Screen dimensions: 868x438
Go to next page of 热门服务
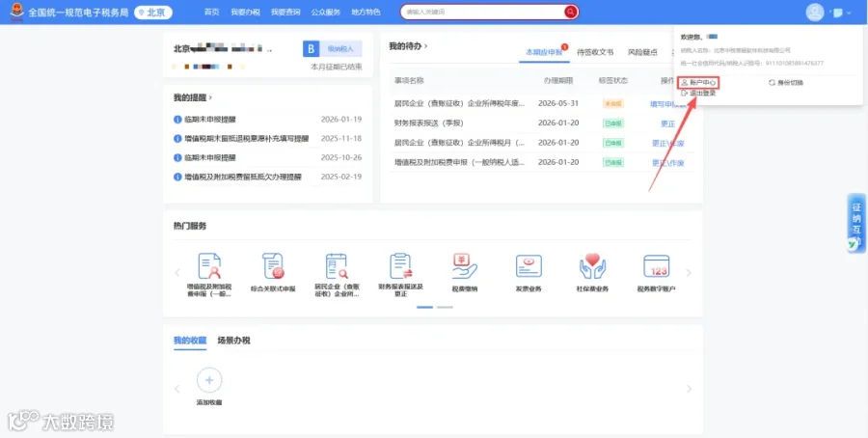[x=689, y=272]
